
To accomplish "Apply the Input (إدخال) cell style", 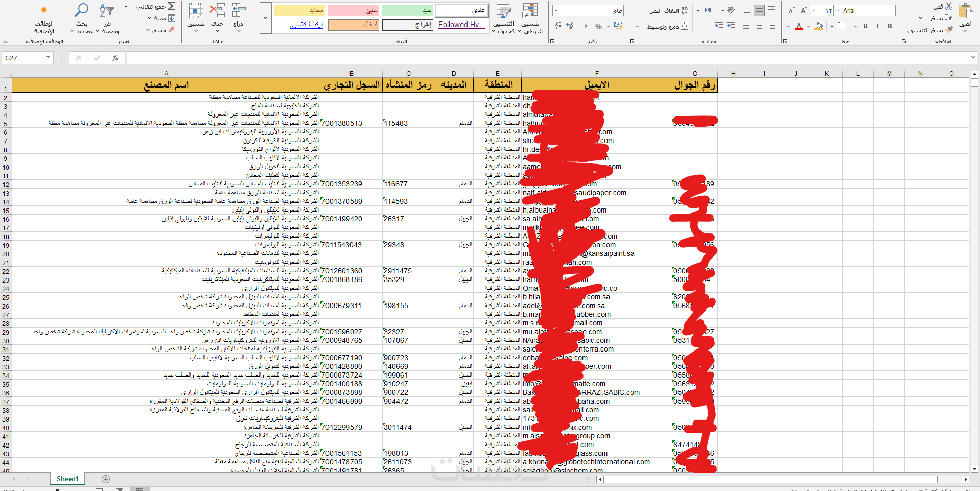I will point(353,25).
